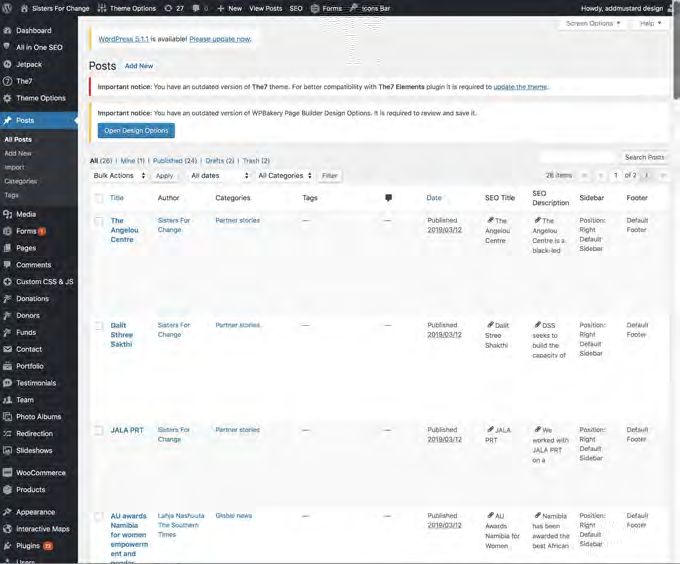Show Trash (2) posts filter
Screen dimensions: 680x564
pyautogui.click(x=256, y=161)
